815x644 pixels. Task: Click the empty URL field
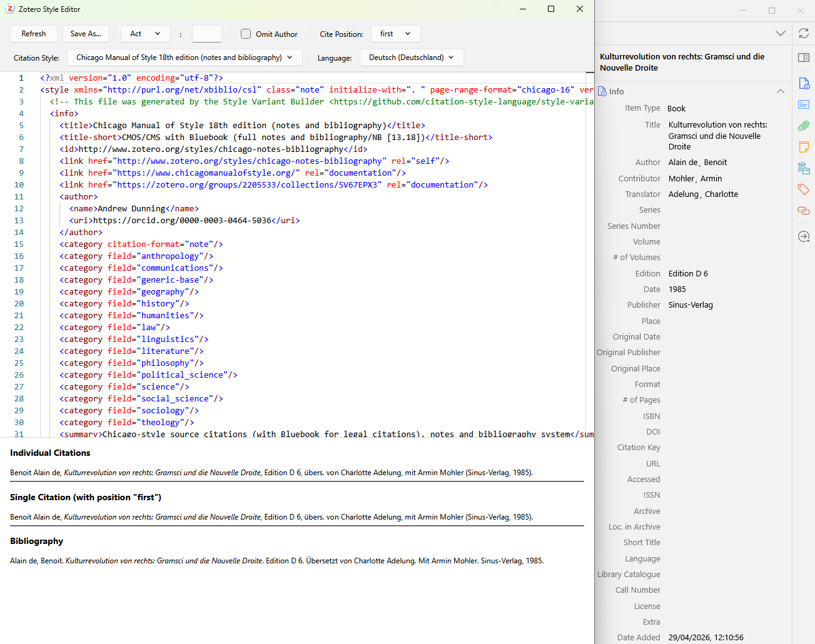pyautogui.click(x=726, y=464)
